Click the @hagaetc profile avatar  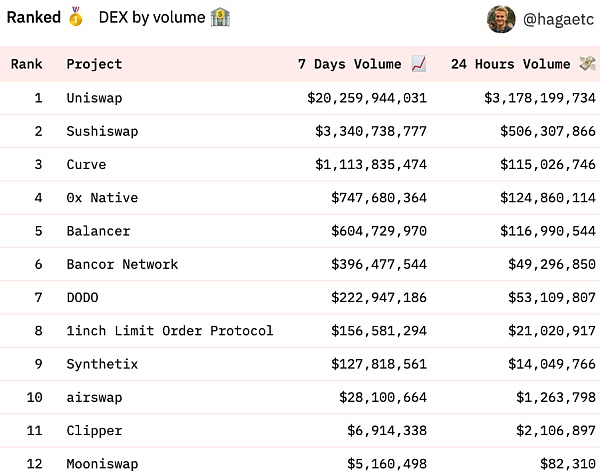pyautogui.click(x=502, y=18)
